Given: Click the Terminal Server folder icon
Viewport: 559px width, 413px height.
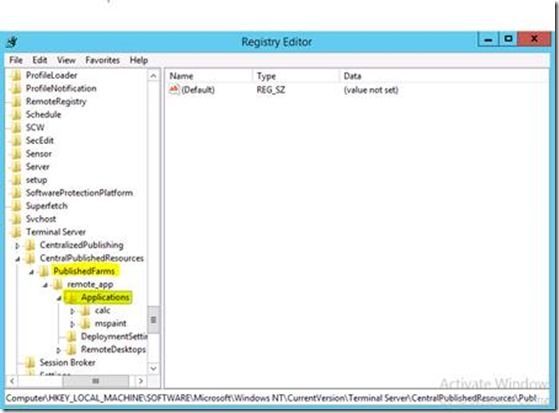Looking at the screenshot, I should [x=16, y=232].
